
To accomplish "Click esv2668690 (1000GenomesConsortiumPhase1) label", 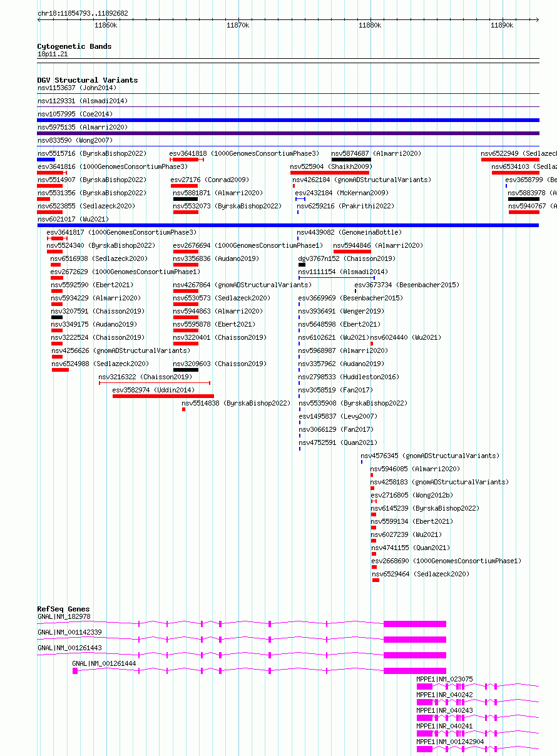I will pos(446,561).
